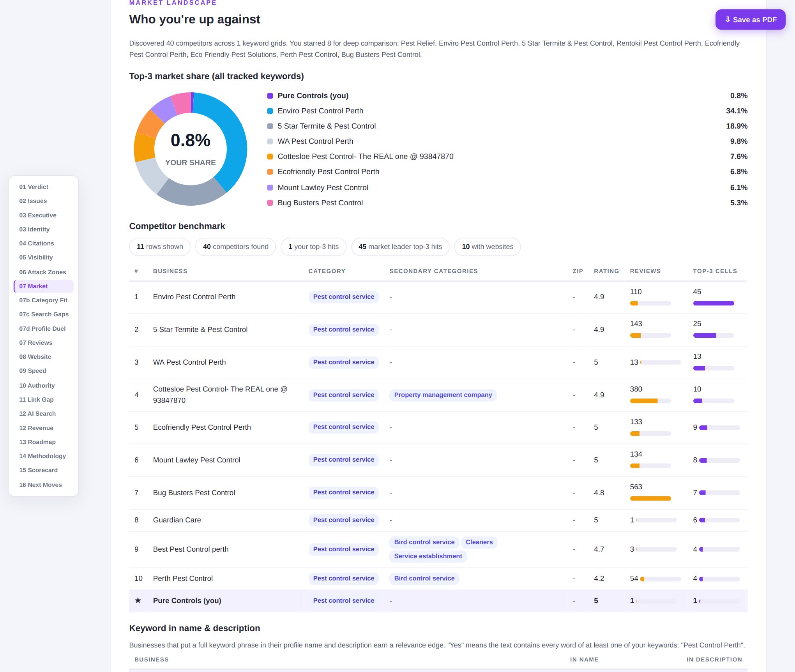
Task: Select 04 Citations in sidebar
Action: pyautogui.click(x=36, y=243)
